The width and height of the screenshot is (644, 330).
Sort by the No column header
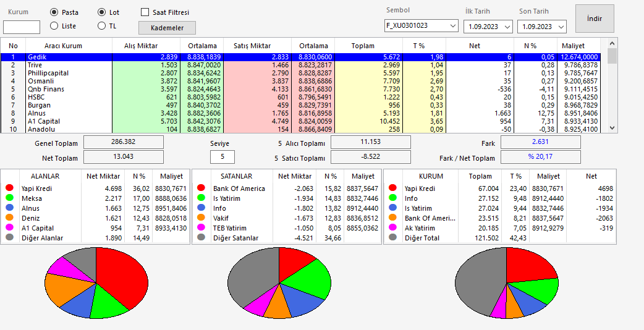pyautogui.click(x=13, y=46)
